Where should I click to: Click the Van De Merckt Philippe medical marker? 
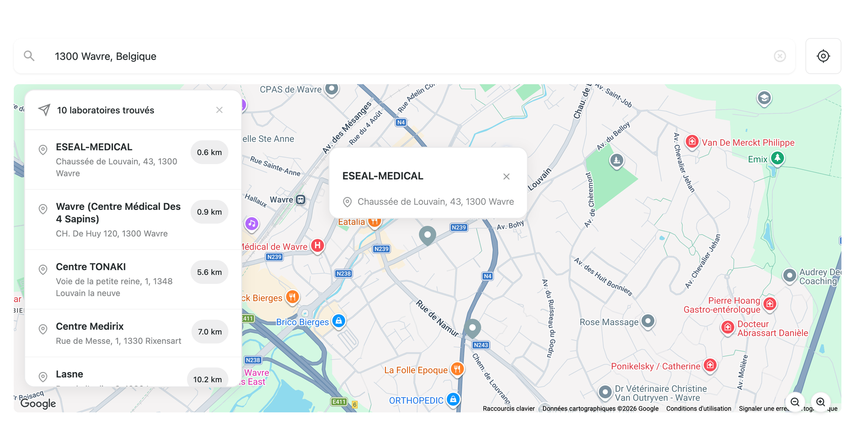pos(692,141)
